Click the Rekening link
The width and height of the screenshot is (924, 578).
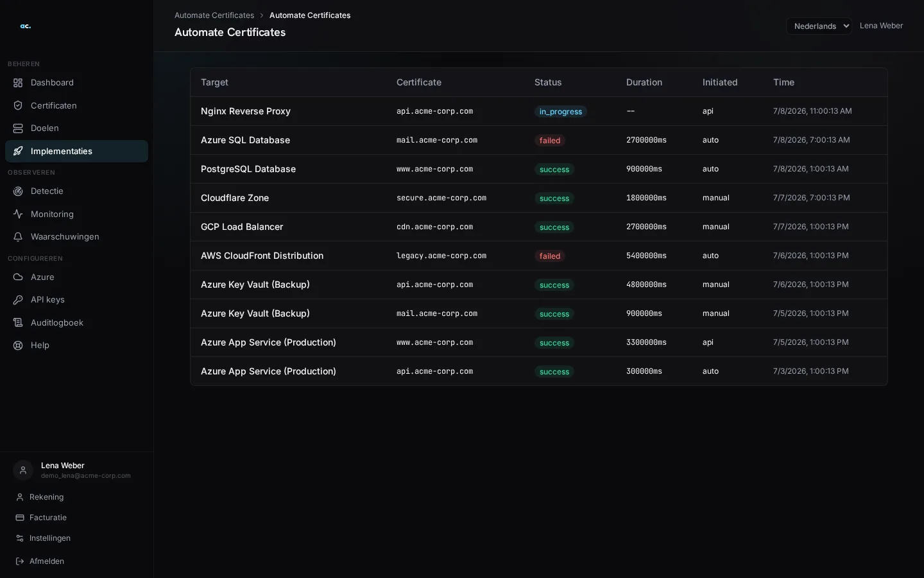click(x=76, y=497)
